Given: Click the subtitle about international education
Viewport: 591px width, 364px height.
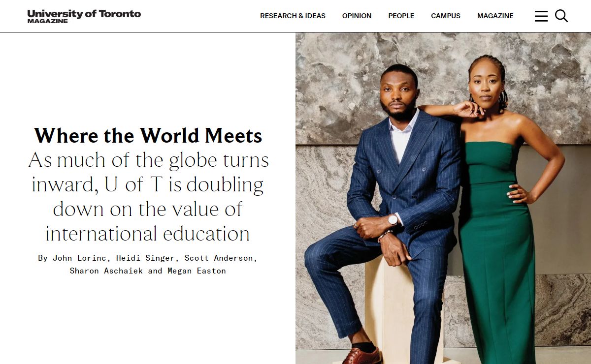Looking at the screenshot, I should (x=148, y=197).
